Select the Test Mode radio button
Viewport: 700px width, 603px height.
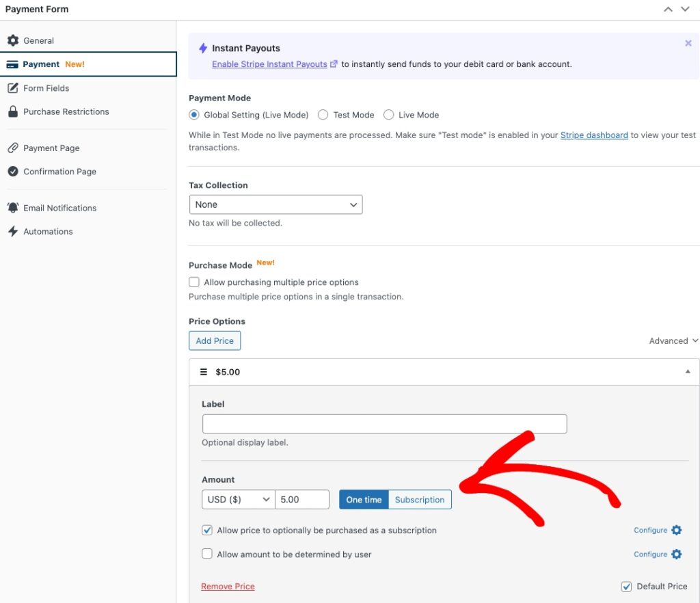pyautogui.click(x=323, y=115)
